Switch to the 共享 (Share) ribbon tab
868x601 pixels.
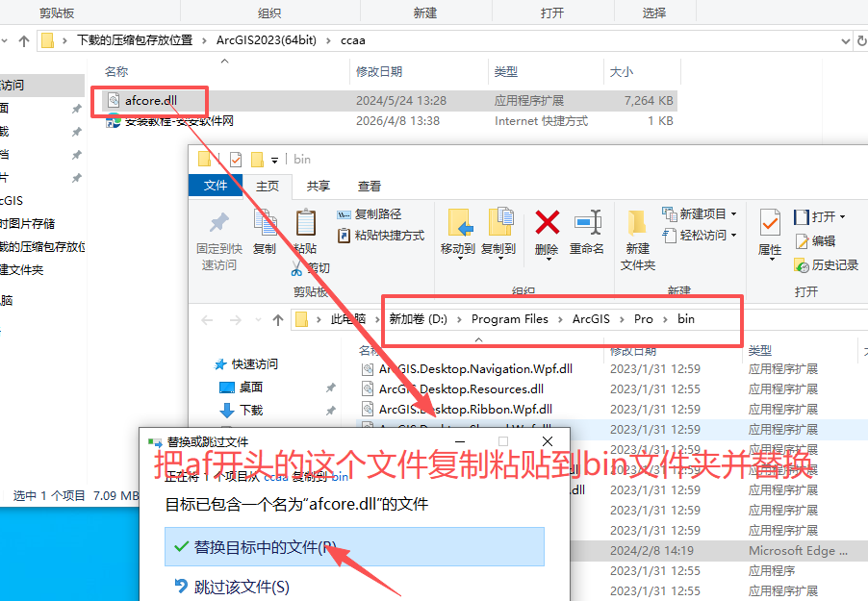317,186
